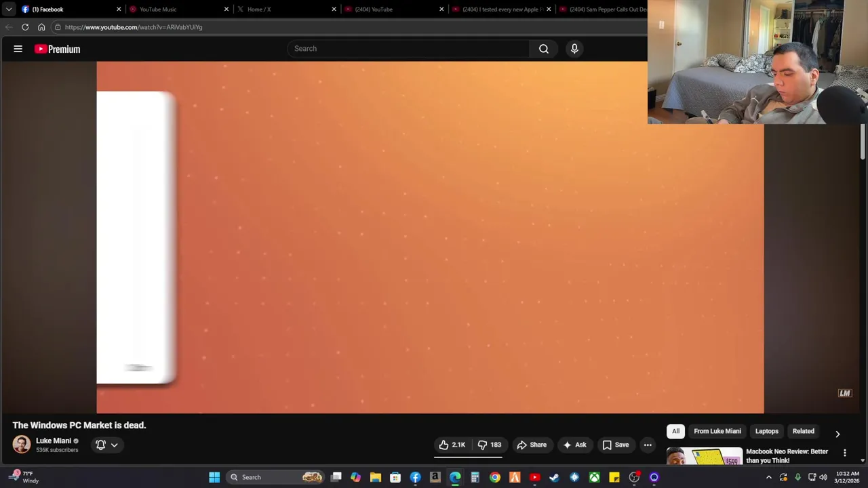Dislike the video with thumbs down

click(x=490, y=445)
